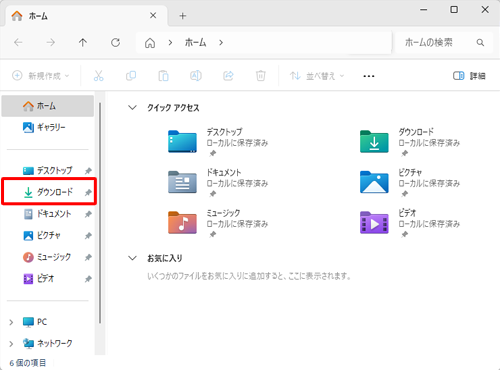Collapse the クイック アクセス section
Screen dimensions: 500x370
(132, 108)
